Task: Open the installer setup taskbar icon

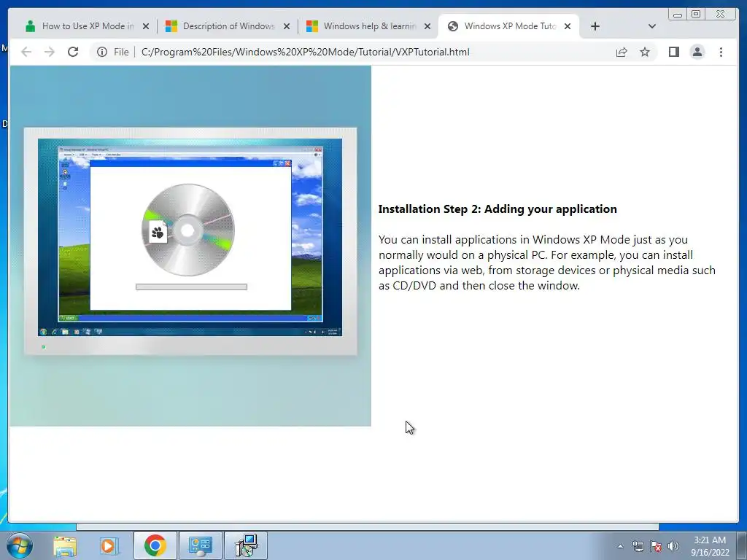Action: (x=246, y=545)
